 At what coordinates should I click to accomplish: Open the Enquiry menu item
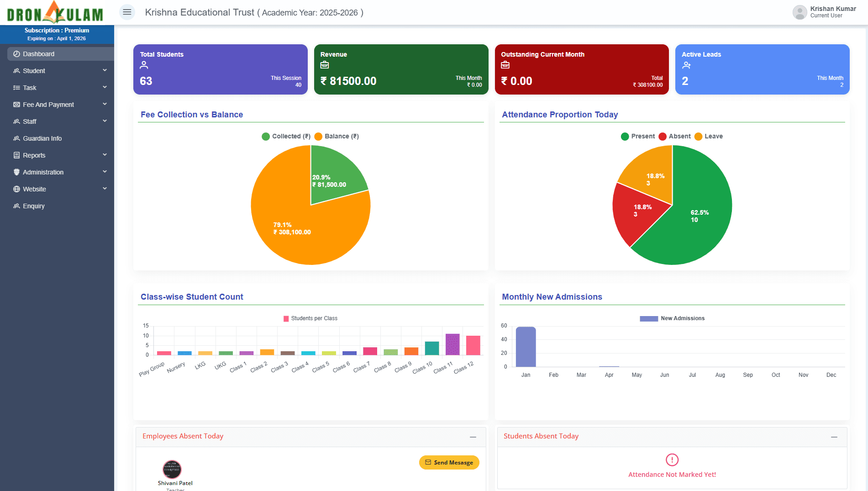click(x=34, y=206)
